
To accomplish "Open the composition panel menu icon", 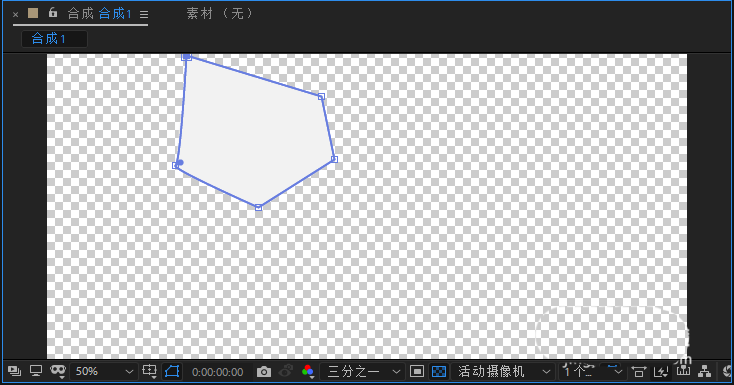I will (x=144, y=15).
